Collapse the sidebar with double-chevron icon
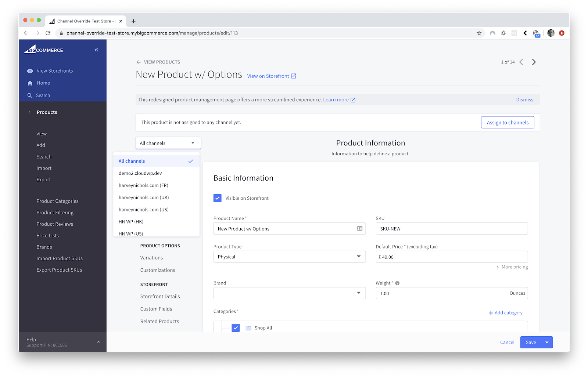 pos(96,50)
